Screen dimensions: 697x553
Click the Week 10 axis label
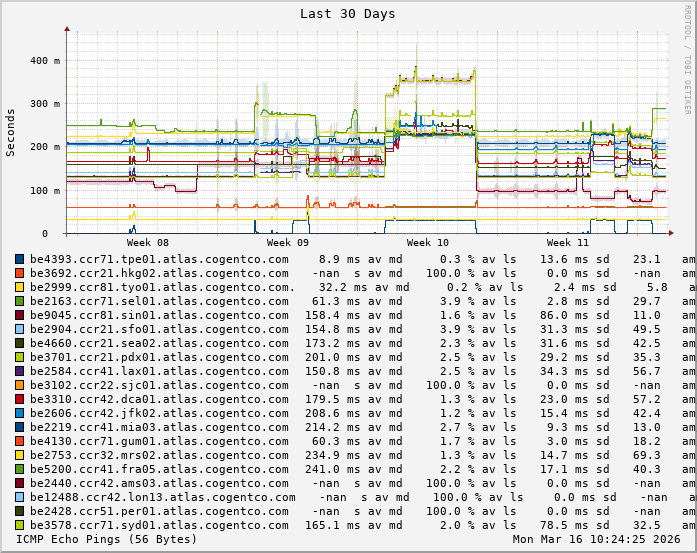(428, 243)
